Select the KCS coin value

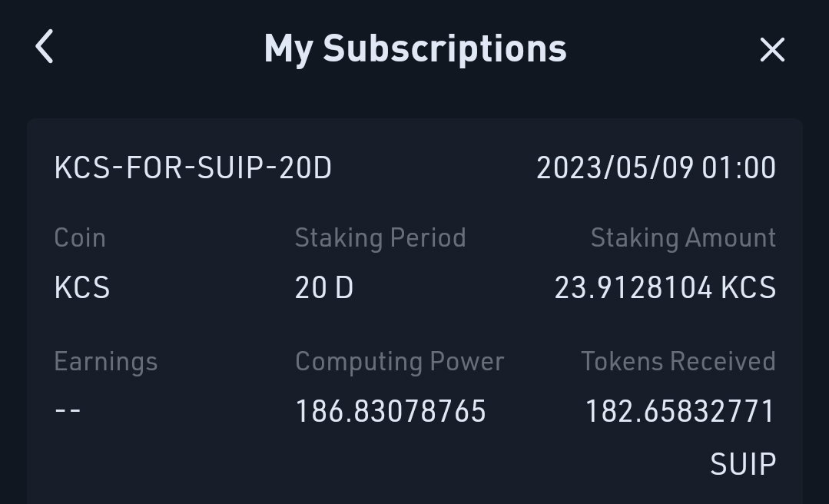click(x=82, y=287)
